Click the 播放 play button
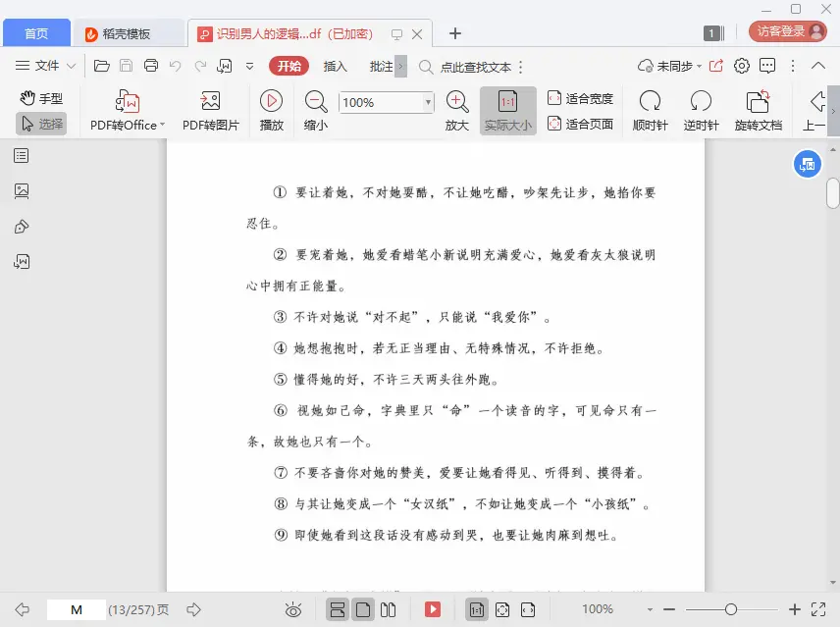 coord(272,111)
